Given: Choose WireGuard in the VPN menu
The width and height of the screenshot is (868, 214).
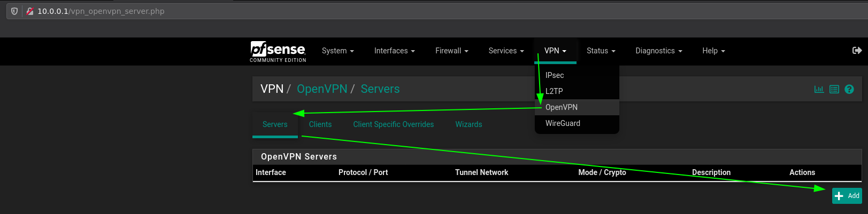Looking at the screenshot, I should (x=577, y=123).
